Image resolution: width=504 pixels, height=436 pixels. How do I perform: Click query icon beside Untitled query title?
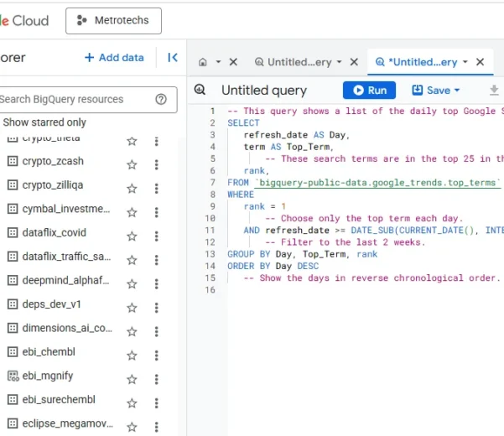tap(200, 90)
